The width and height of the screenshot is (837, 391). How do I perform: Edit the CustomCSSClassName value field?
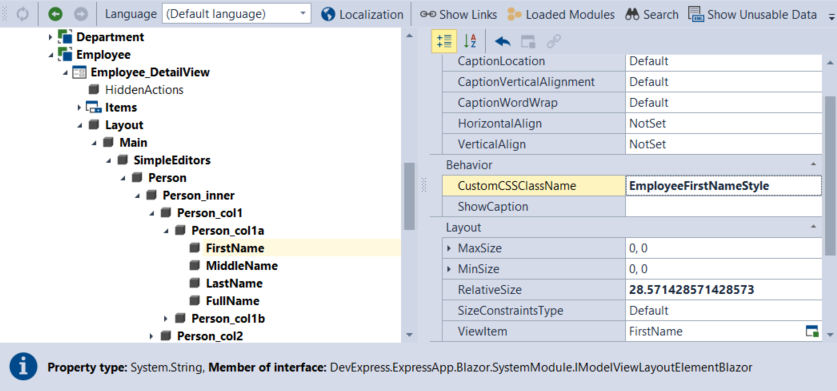tap(723, 186)
